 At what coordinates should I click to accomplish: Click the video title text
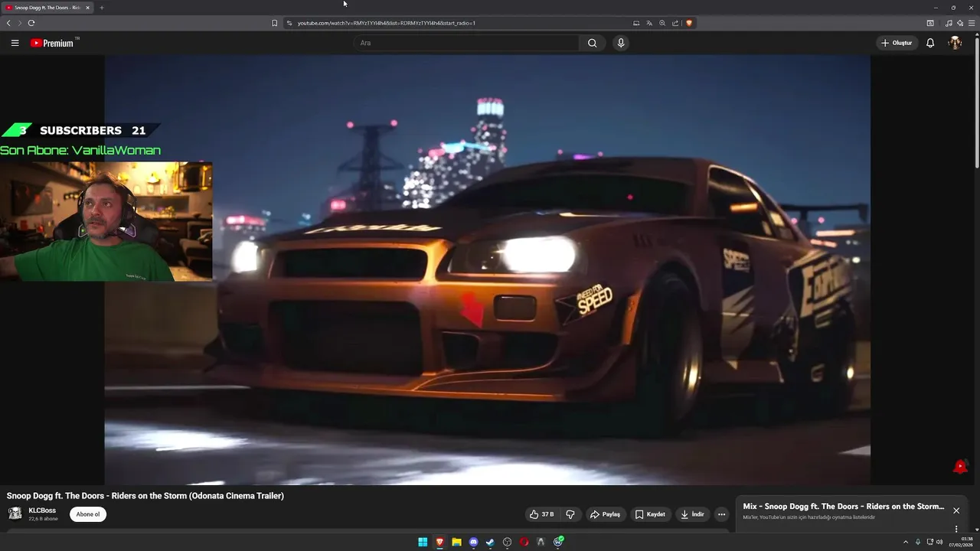click(145, 496)
